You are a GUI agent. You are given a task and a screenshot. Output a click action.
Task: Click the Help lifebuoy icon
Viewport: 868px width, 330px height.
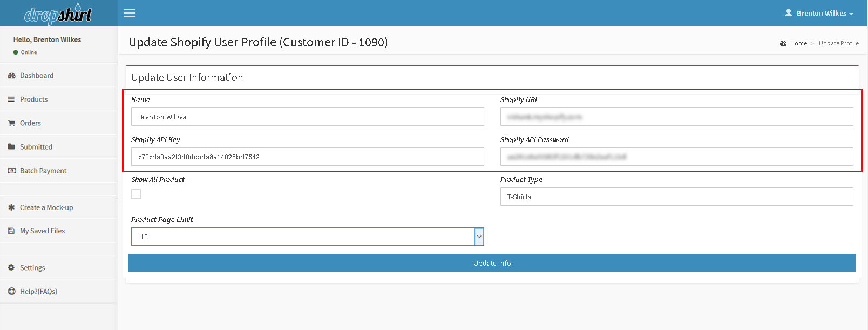[11, 292]
